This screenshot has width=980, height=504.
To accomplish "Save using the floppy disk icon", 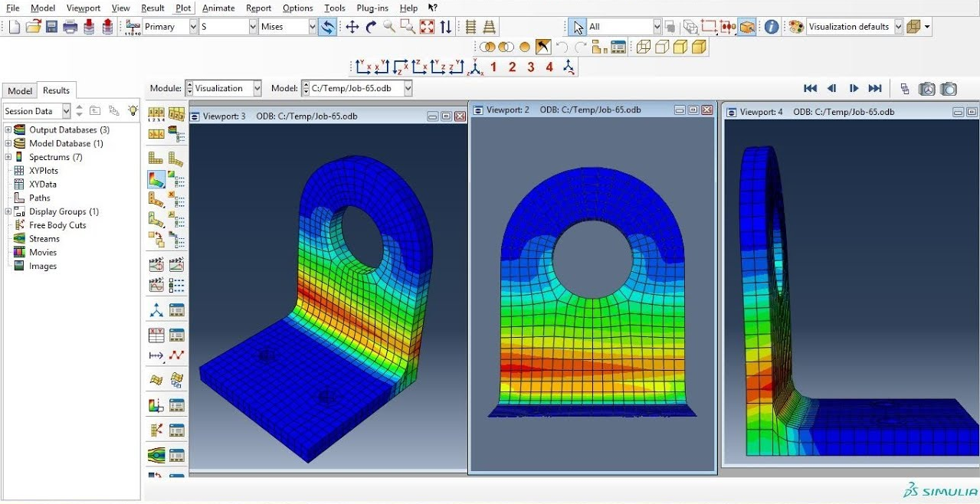I will (x=51, y=27).
